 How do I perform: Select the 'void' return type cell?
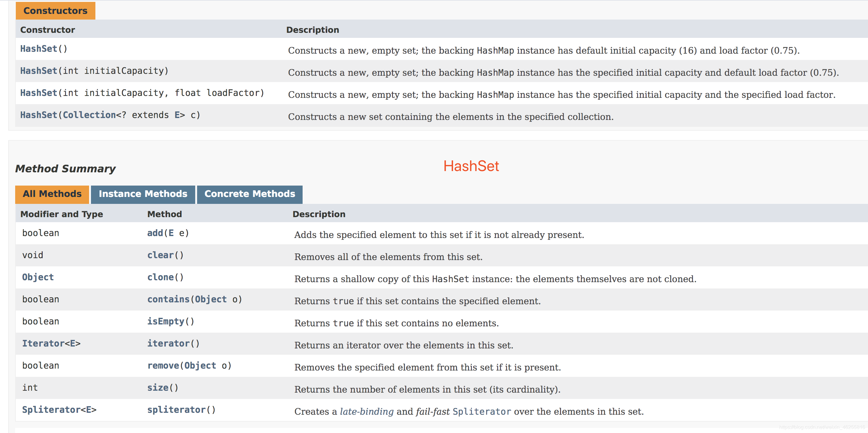point(33,255)
